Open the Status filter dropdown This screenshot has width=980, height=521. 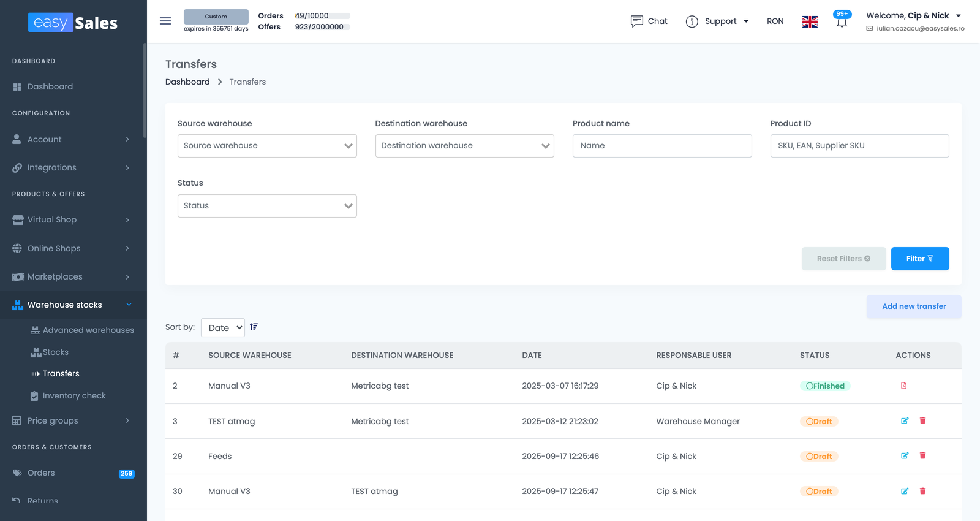(x=267, y=206)
